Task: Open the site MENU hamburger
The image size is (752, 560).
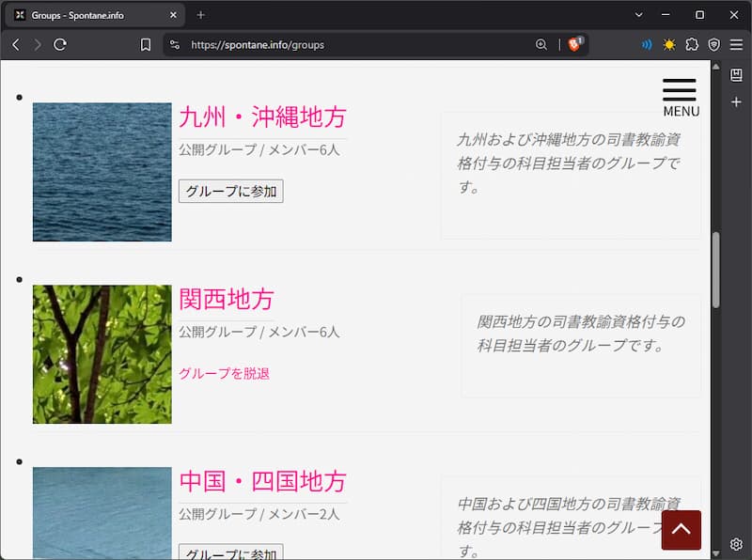Action: pyautogui.click(x=681, y=98)
